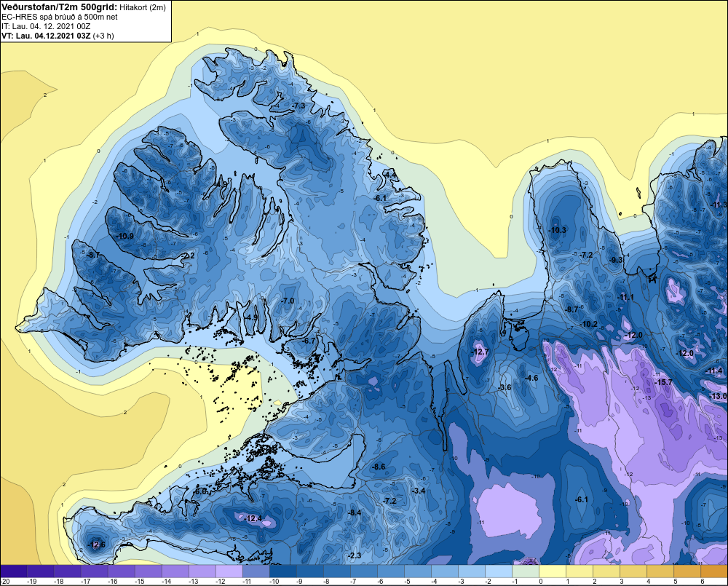Screen dimensions: 728x586
Task: Select the -13.0 temperature label
Action: [x=719, y=396]
